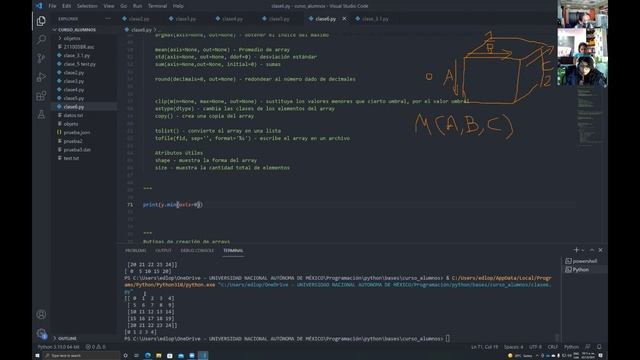
Task: Switch to the DEBUG CONSOLE panel tab
Action: (197, 250)
